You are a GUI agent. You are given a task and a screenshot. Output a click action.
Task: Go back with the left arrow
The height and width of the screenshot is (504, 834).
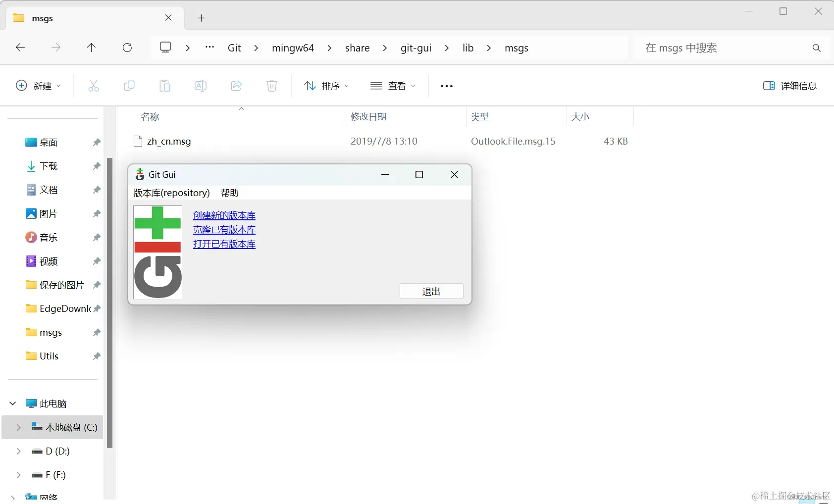click(x=20, y=48)
